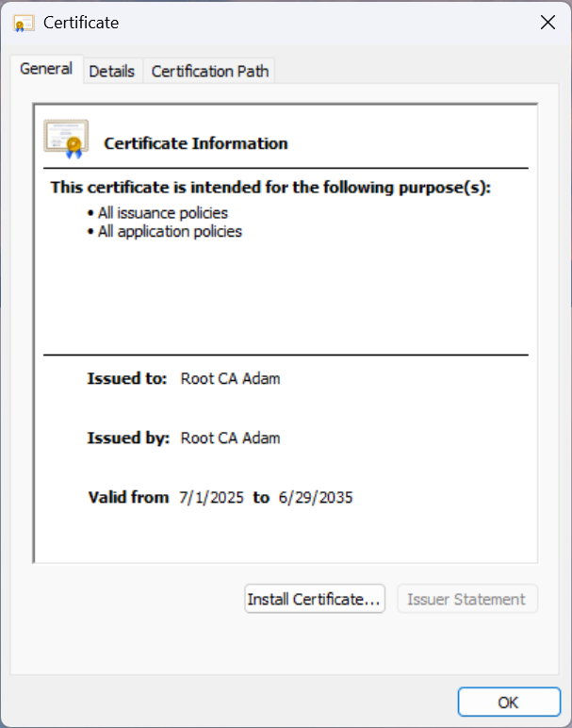The height and width of the screenshot is (728, 572).
Task: Click the All issuance policies entry
Action: (x=163, y=213)
